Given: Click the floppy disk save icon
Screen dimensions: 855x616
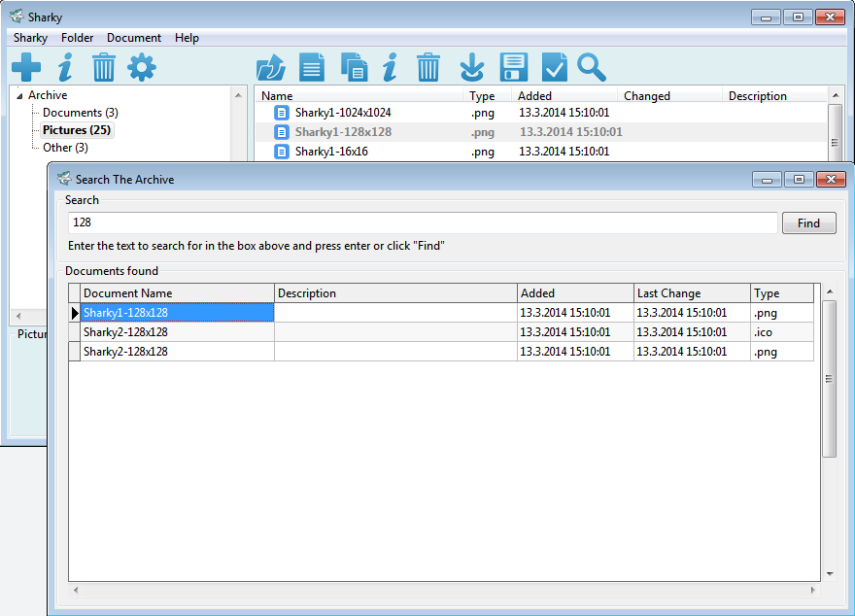Looking at the screenshot, I should coord(513,67).
